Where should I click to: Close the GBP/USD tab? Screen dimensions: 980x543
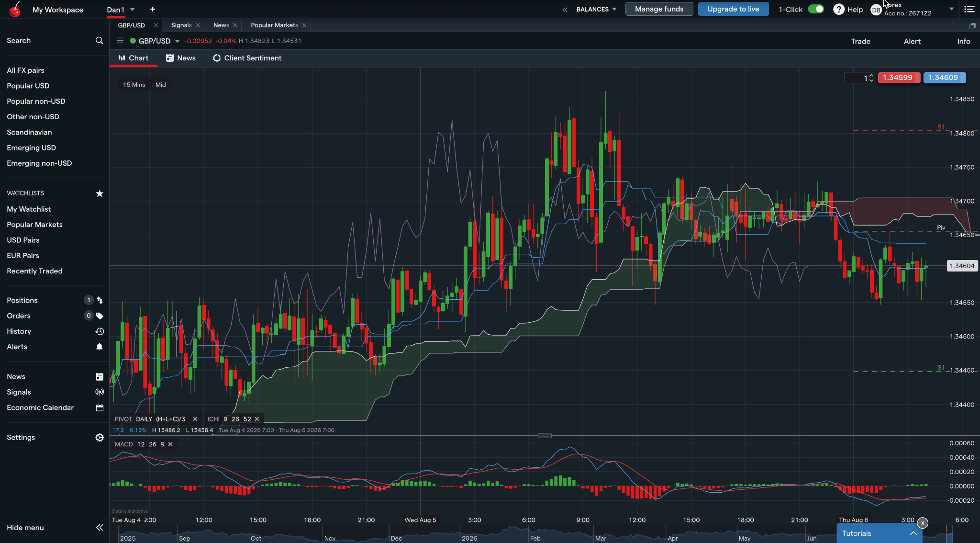pos(156,25)
